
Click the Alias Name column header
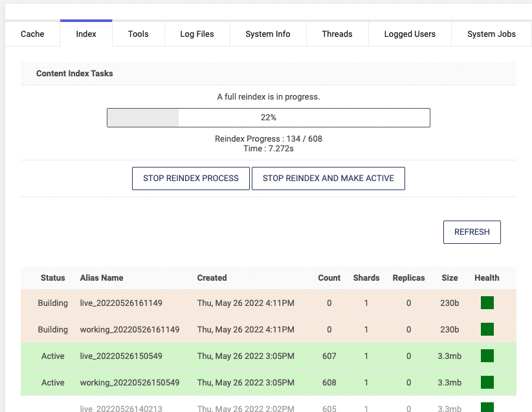[x=102, y=277]
